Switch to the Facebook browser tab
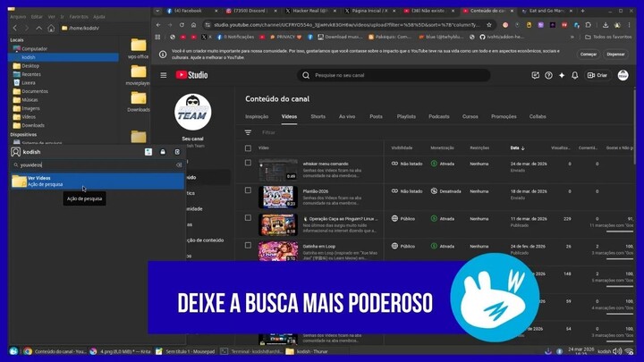The width and height of the screenshot is (644, 362). click(191, 11)
